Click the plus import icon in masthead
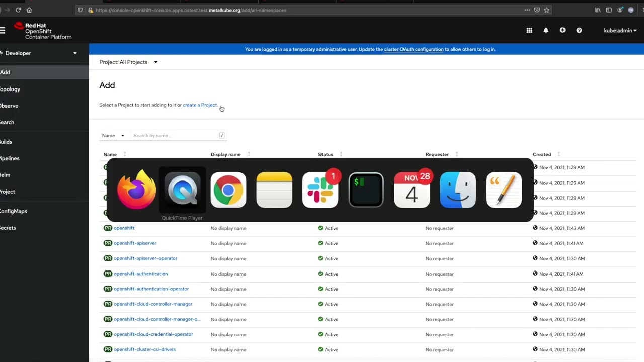This screenshot has width=644, height=362. (562, 30)
